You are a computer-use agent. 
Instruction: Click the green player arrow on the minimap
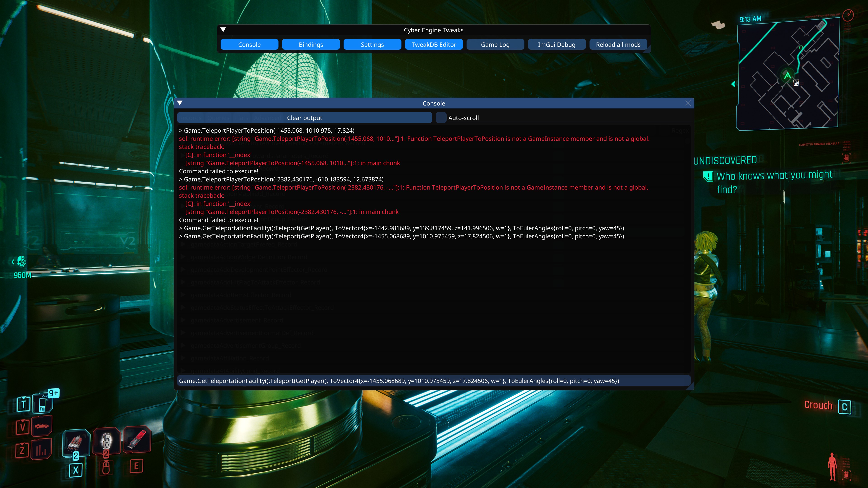(787, 75)
